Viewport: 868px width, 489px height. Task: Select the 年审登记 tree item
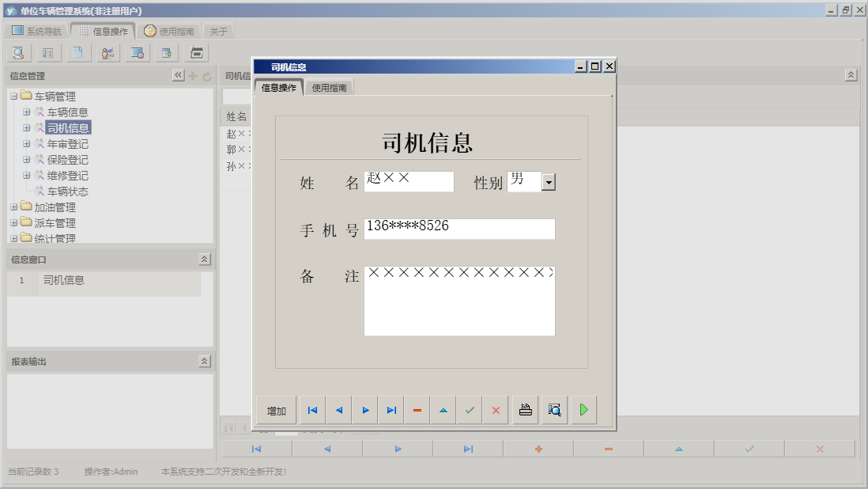click(67, 144)
